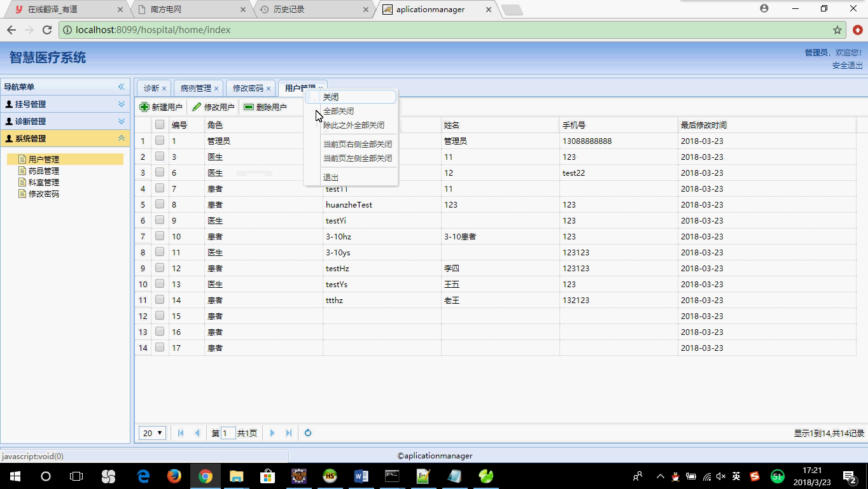The height and width of the screenshot is (489, 868).
Task: Check the row with 编号 17
Action: 160,348
